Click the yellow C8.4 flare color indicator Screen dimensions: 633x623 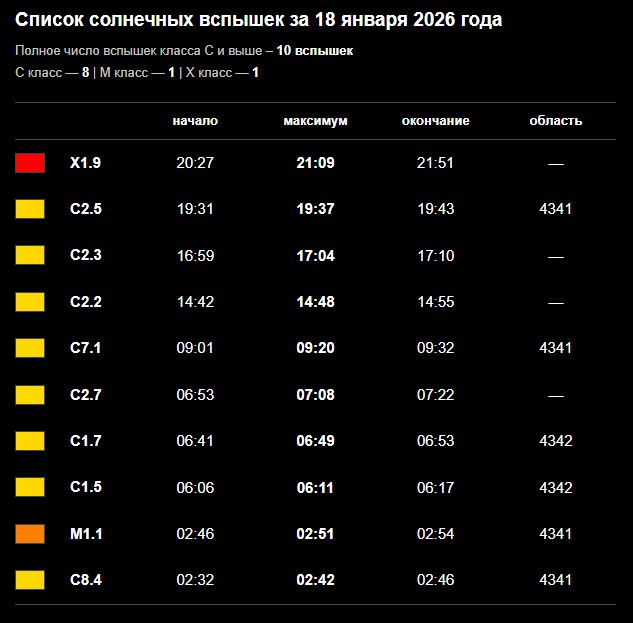coord(30,580)
